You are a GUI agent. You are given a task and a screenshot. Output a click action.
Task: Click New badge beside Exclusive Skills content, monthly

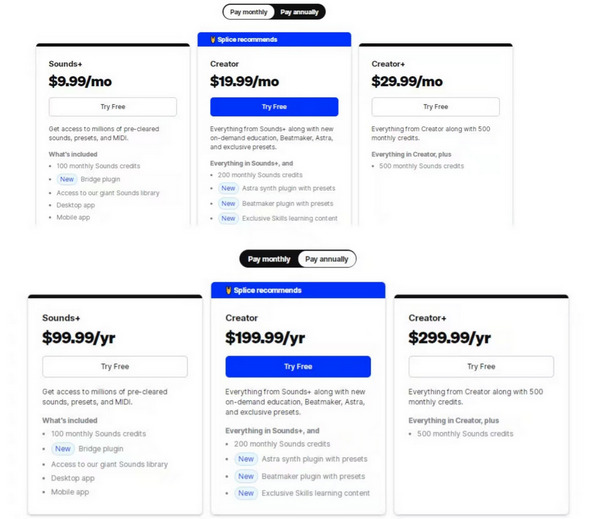(x=228, y=218)
